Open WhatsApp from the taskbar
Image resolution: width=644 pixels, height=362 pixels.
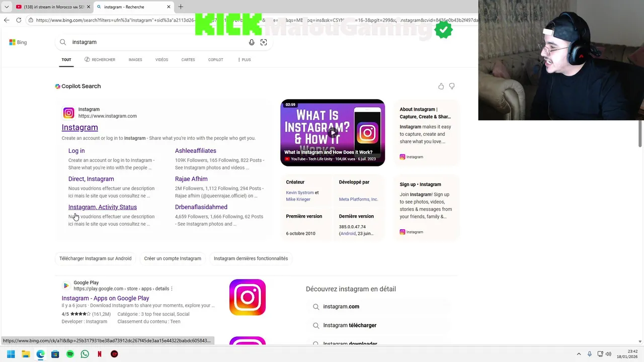[85, 354]
